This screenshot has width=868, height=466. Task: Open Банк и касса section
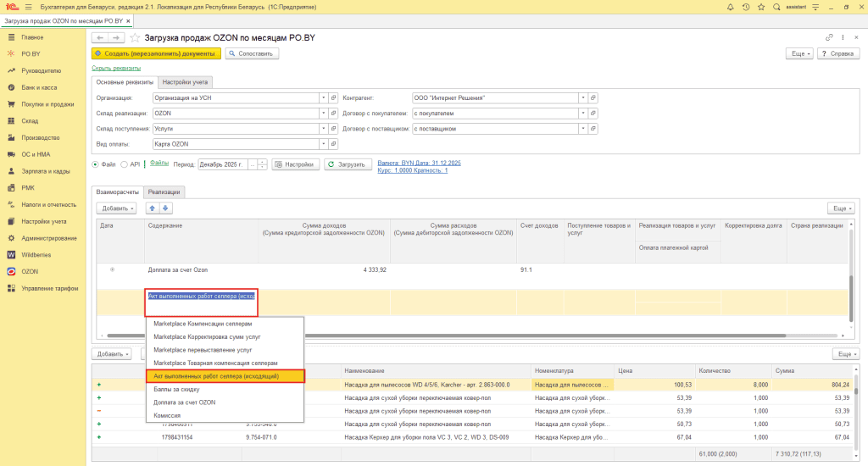coord(39,87)
